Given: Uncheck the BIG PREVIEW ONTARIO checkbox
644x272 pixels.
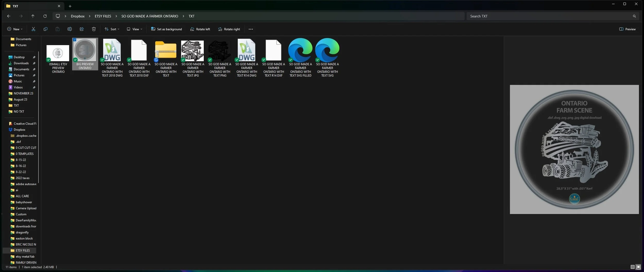Looking at the screenshot, I should 74,40.
